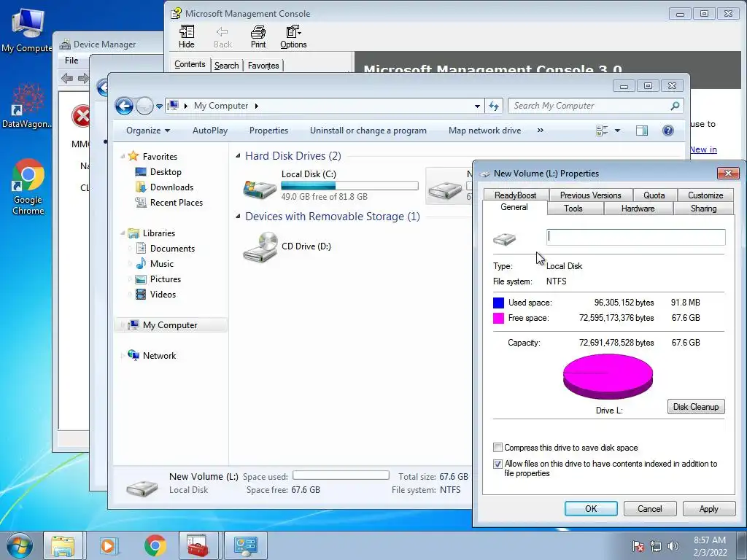This screenshot has height=560, width=747.
Task: Open Explorer help question-mark icon
Action: [x=668, y=131]
